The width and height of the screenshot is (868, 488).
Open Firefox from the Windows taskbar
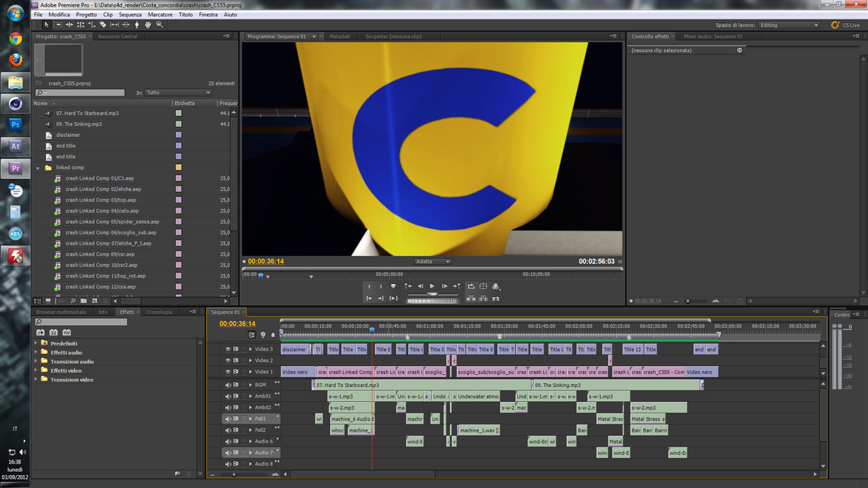pyautogui.click(x=15, y=60)
